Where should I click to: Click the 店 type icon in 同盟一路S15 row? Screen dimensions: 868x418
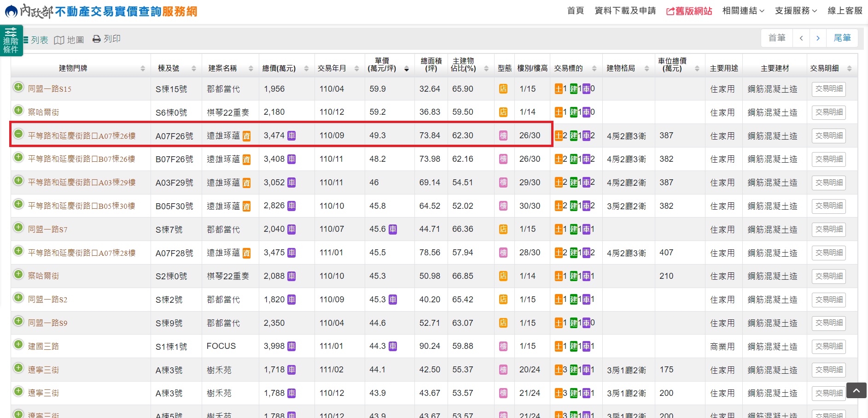(503, 89)
